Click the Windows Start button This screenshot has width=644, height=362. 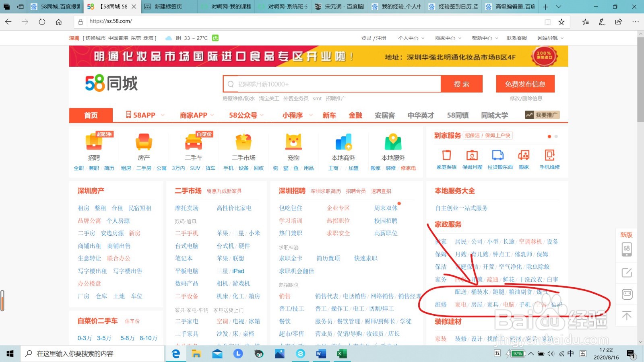coord(10,354)
